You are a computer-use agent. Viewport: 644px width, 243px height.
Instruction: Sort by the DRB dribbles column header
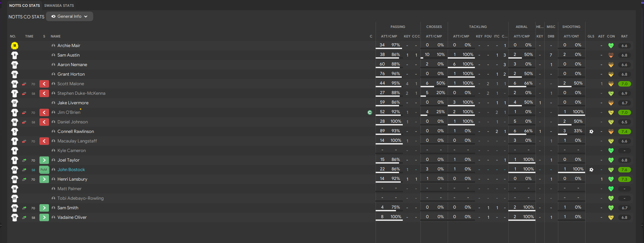pos(551,36)
